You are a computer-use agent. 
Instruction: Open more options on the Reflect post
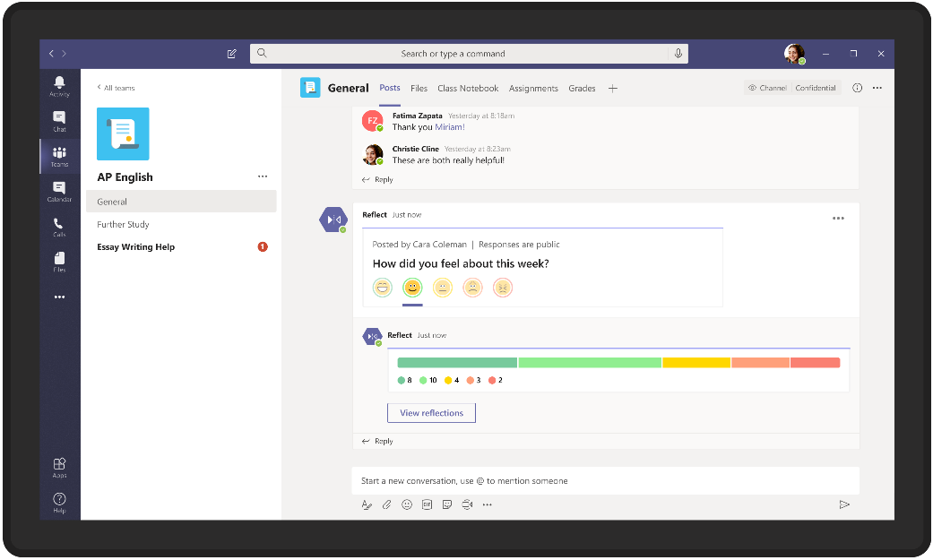838,218
